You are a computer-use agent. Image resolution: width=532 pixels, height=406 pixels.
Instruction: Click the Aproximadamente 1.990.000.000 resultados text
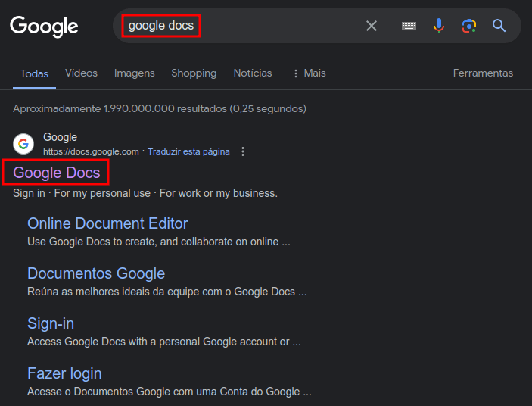(x=160, y=108)
